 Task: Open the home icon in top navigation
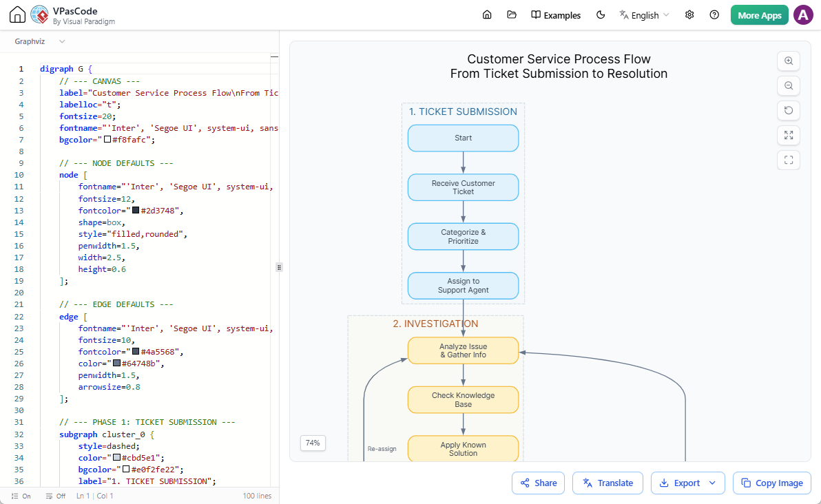pos(487,14)
